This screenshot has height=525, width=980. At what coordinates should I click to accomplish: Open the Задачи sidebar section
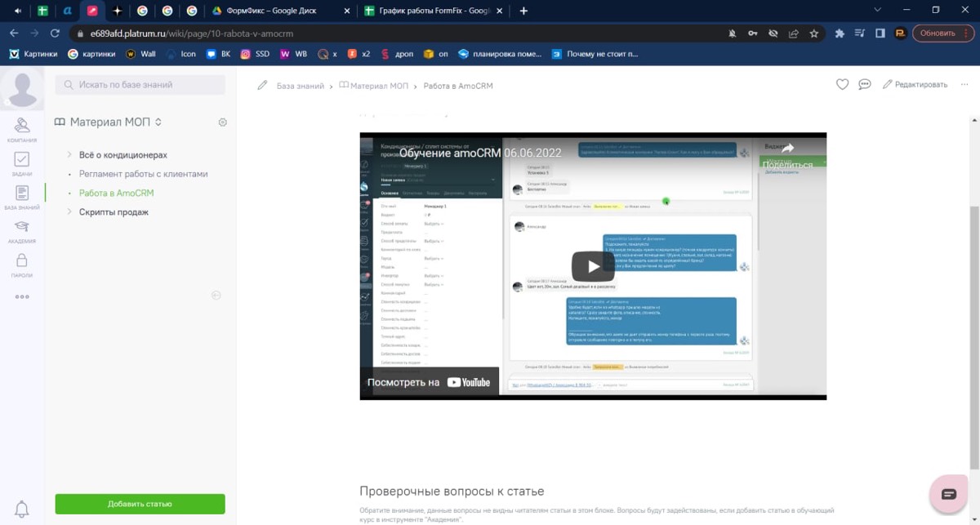(22, 163)
